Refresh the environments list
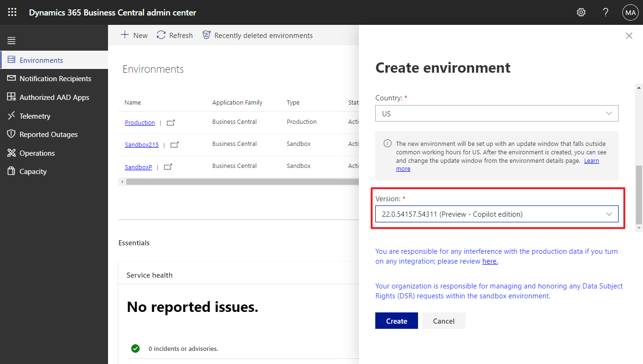 coord(174,35)
